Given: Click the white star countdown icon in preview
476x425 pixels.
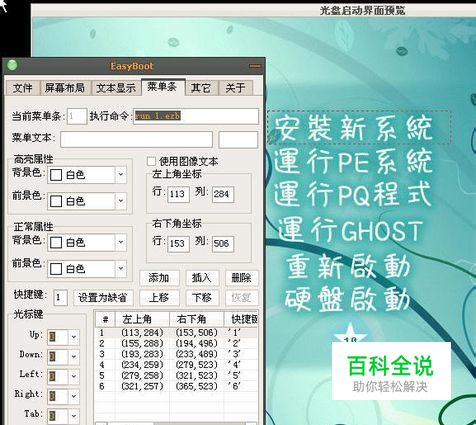Looking at the screenshot, I should pyautogui.click(x=350, y=333).
